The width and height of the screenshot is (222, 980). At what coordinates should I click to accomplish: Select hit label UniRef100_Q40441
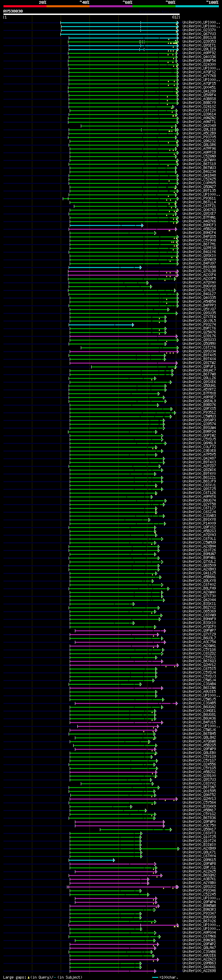point(199,967)
